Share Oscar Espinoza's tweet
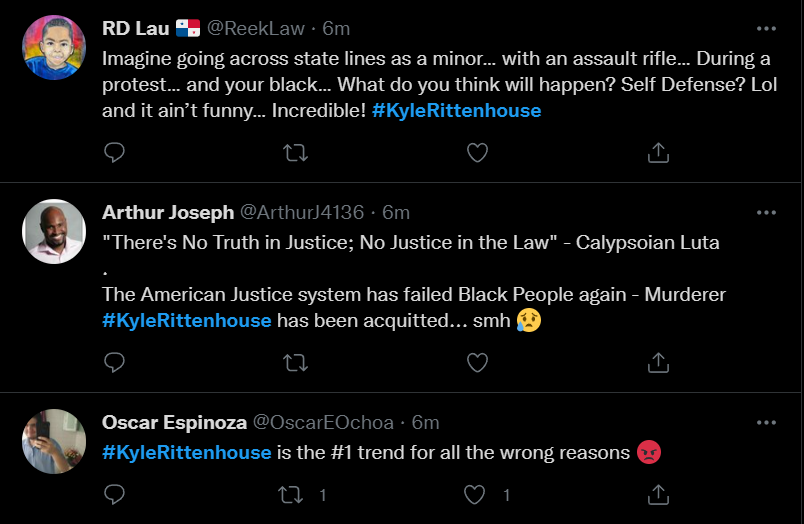804x524 pixels. tap(658, 494)
